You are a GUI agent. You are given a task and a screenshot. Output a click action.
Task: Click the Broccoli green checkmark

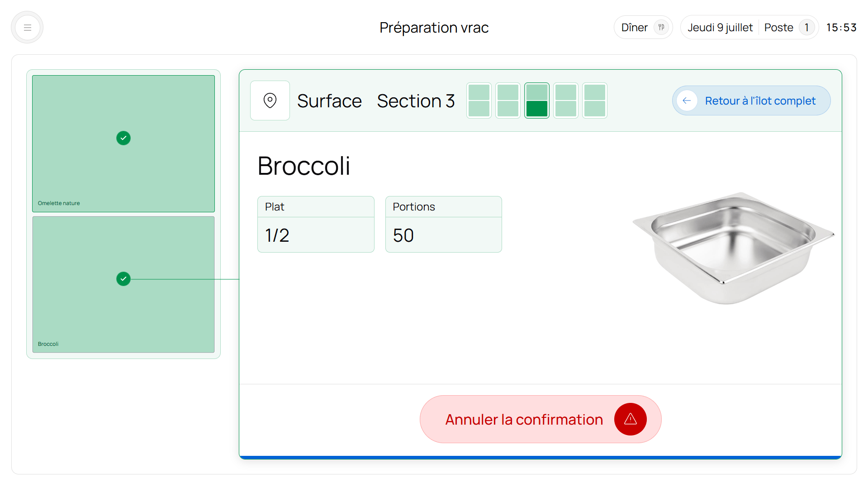(123, 279)
